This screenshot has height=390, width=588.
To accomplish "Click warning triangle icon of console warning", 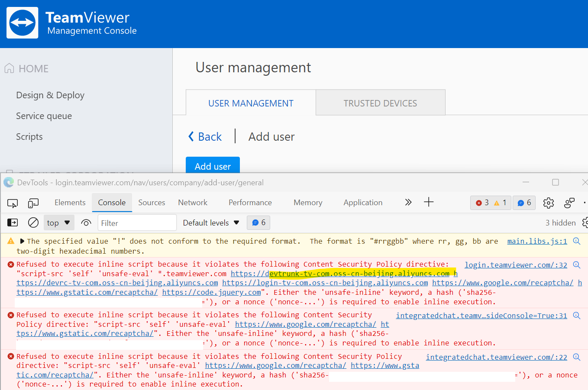I will (x=11, y=241).
